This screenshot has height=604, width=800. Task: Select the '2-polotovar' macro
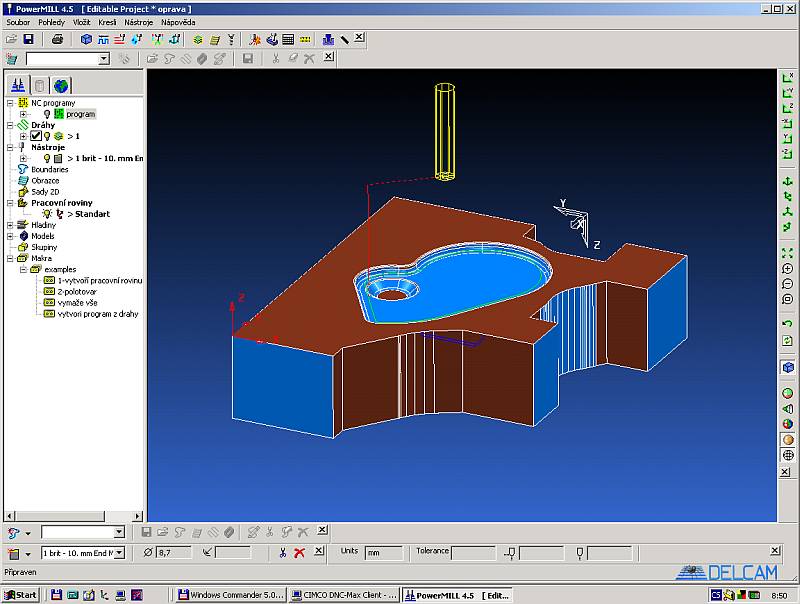(x=77, y=292)
